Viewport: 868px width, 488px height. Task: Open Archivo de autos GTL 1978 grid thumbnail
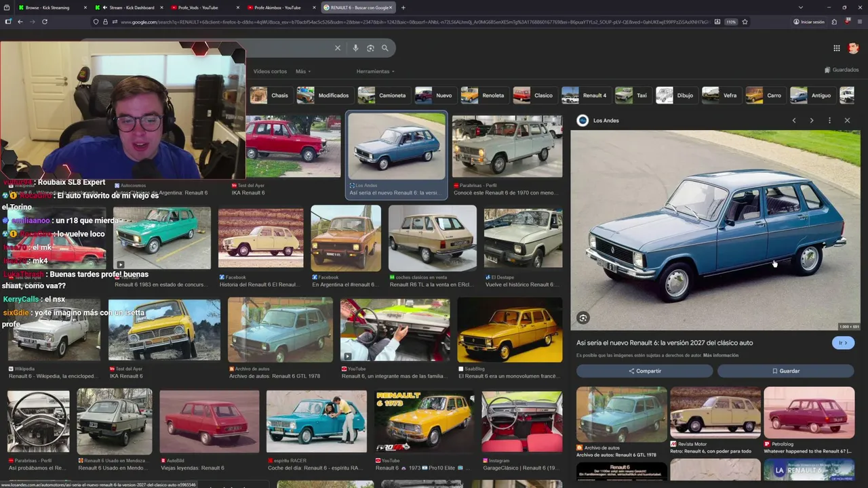[x=280, y=330]
